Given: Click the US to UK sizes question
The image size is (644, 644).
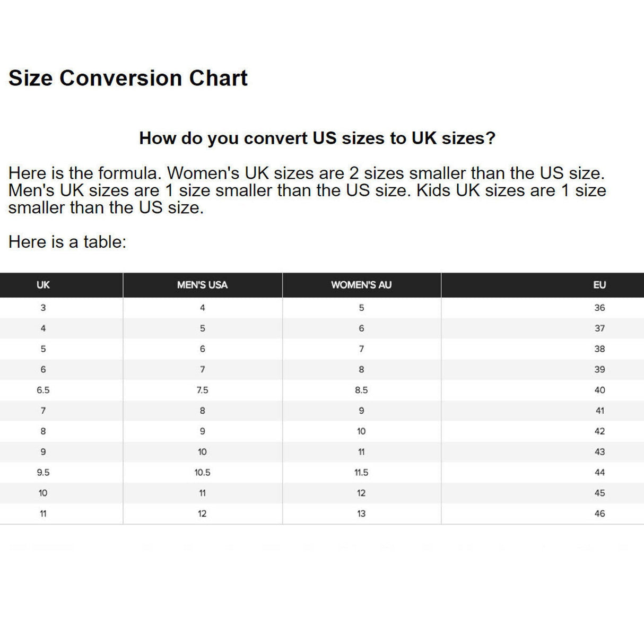Looking at the screenshot, I should [317, 138].
